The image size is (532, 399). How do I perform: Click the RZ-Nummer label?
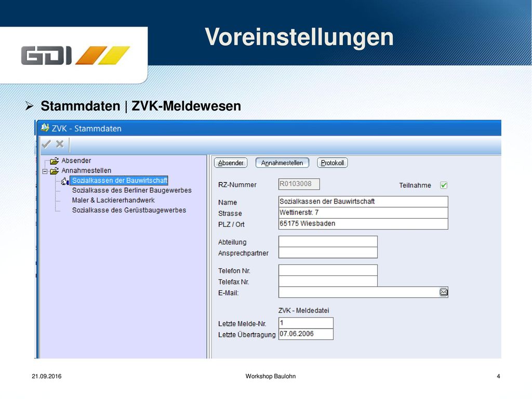pyautogui.click(x=237, y=185)
